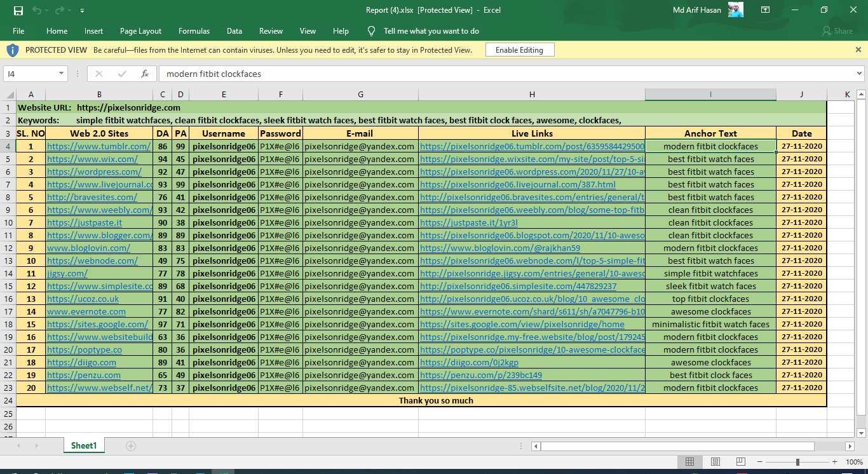
Task: Open Customize Quick Access Toolbar dropdown
Action: point(83,11)
